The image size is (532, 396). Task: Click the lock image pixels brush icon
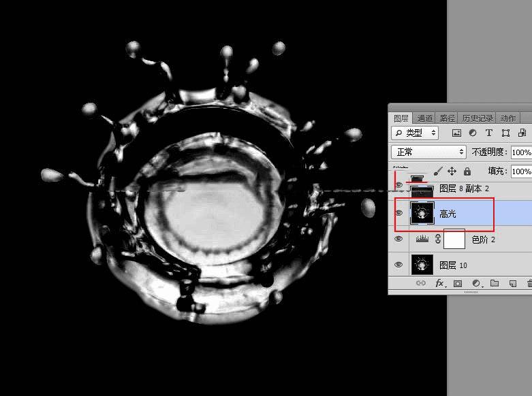(438, 171)
